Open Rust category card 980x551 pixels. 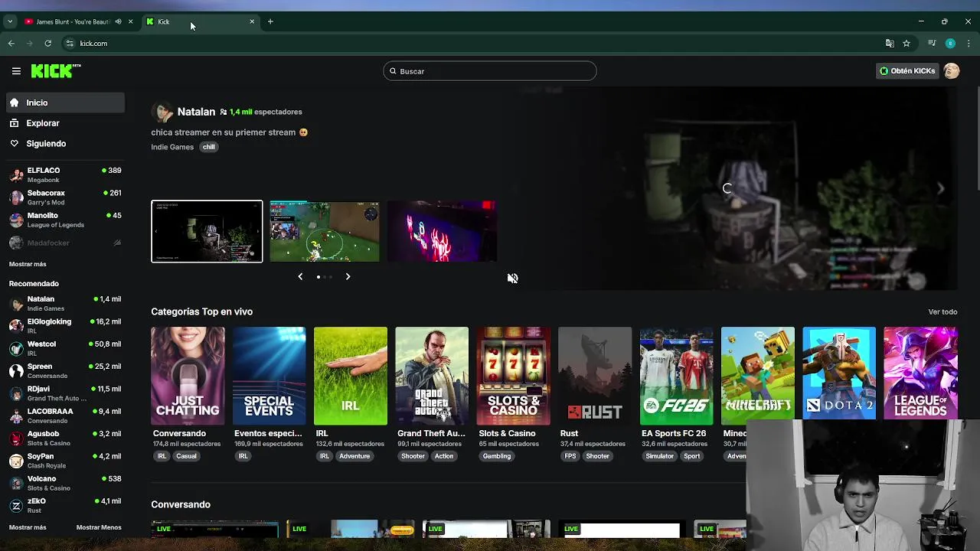point(595,376)
